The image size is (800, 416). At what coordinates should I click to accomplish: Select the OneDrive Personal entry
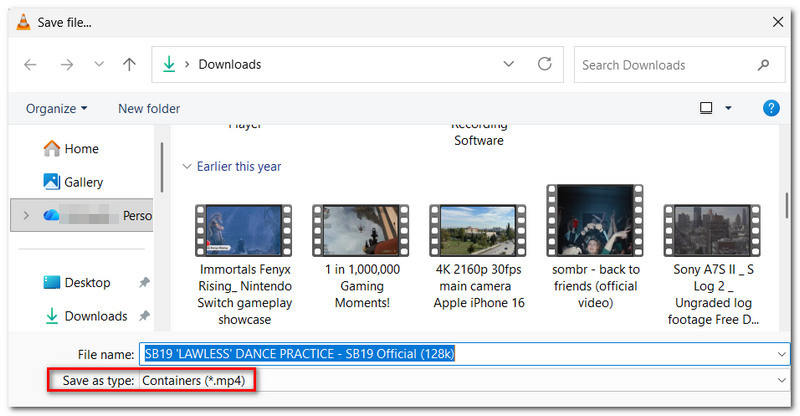[82, 215]
